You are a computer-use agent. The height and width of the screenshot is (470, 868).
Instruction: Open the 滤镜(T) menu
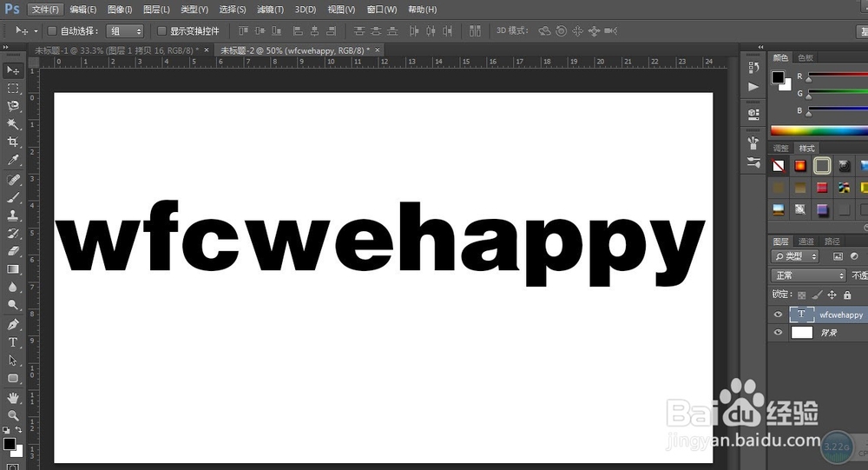pyautogui.click(x=270, y=10)
